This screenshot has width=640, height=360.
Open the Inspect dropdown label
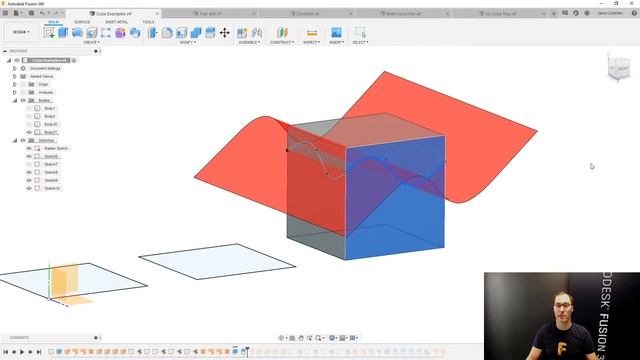pyautogui.click(x=312, y=42)
